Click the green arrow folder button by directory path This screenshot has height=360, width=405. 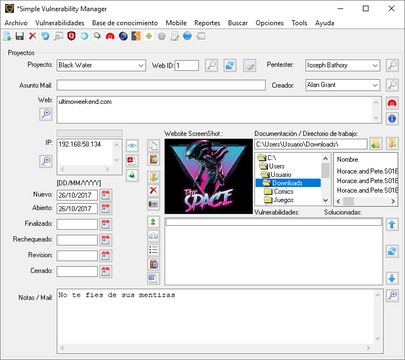tap(376, 144)
